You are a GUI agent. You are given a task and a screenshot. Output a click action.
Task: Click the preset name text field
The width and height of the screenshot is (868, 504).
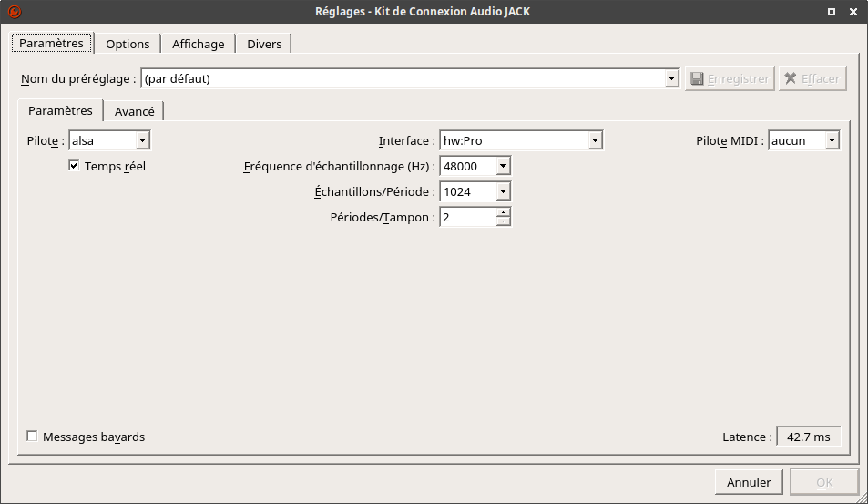403,78
